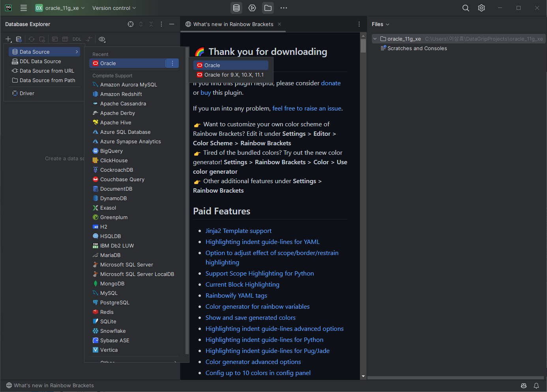Click editor scrollbar down arrow
547x392 pixels.
(363, 376)
